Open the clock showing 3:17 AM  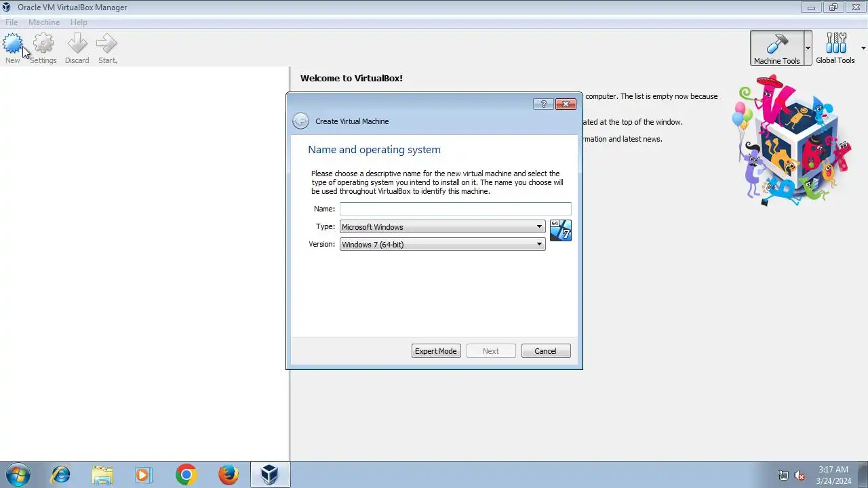833,475
